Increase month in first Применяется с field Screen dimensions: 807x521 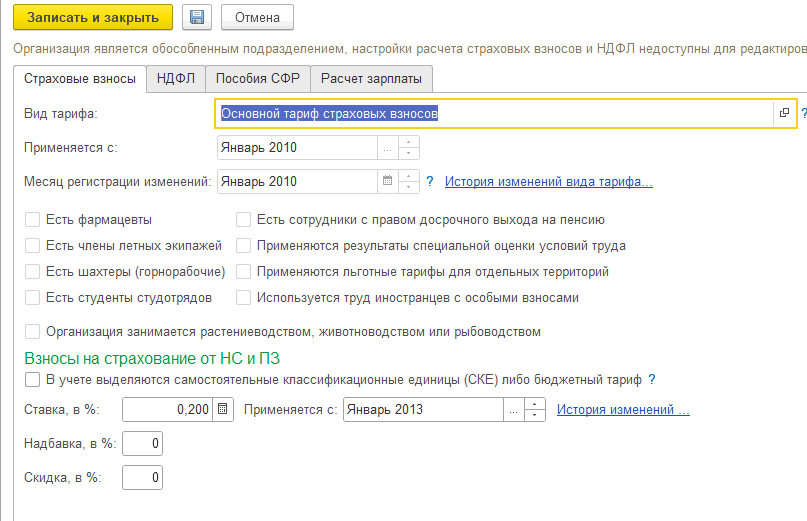[409, 142]
